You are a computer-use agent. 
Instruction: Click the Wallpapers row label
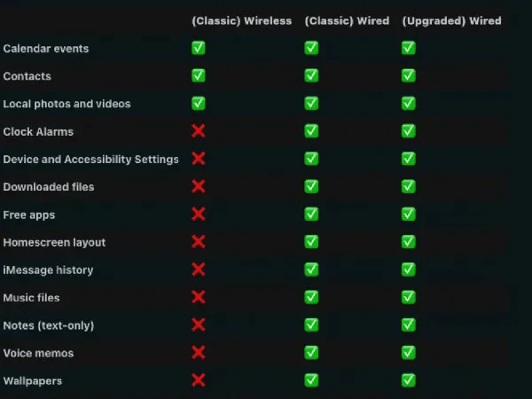point(33,380)
